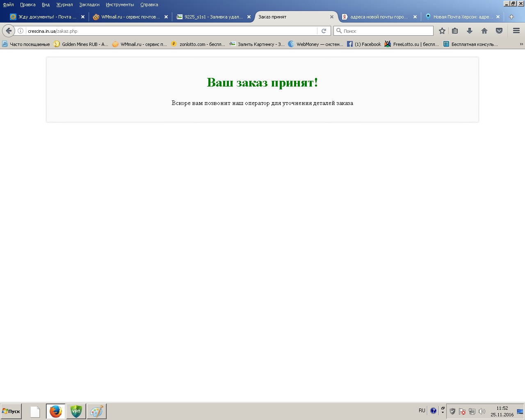
Task: Reload the current page
Action: coord(324,31)
